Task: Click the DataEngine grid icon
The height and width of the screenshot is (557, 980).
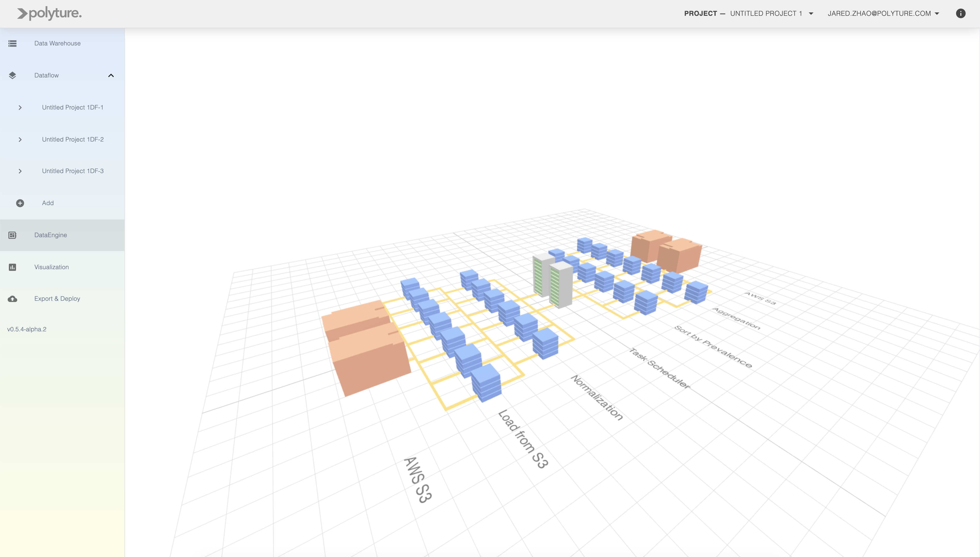Action: pyautogui.click(x=12, y=235)
